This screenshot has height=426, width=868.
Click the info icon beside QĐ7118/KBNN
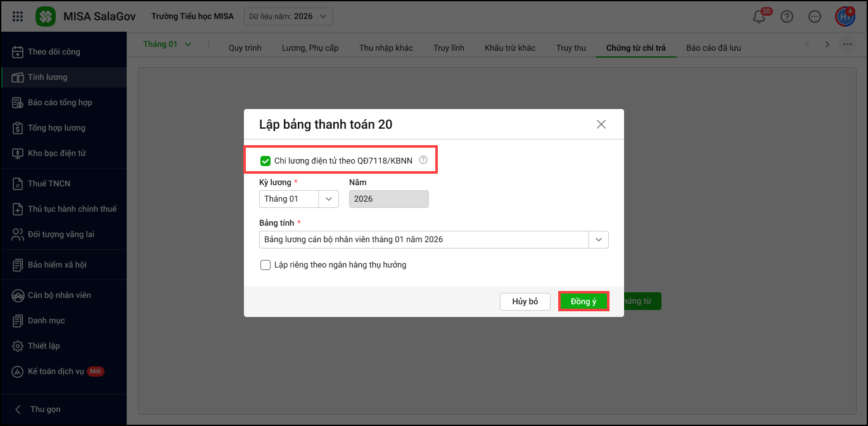tap(423, 160)
